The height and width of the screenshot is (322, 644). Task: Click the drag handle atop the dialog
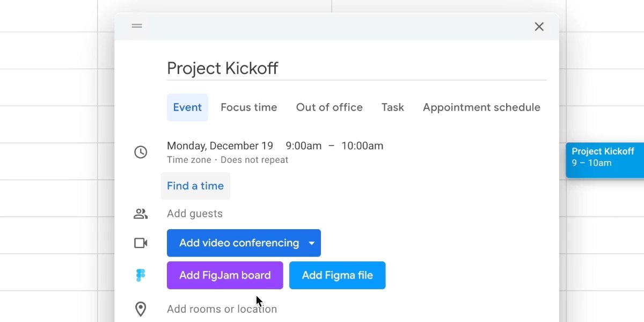pyautogui.click(x=136, y=26)
